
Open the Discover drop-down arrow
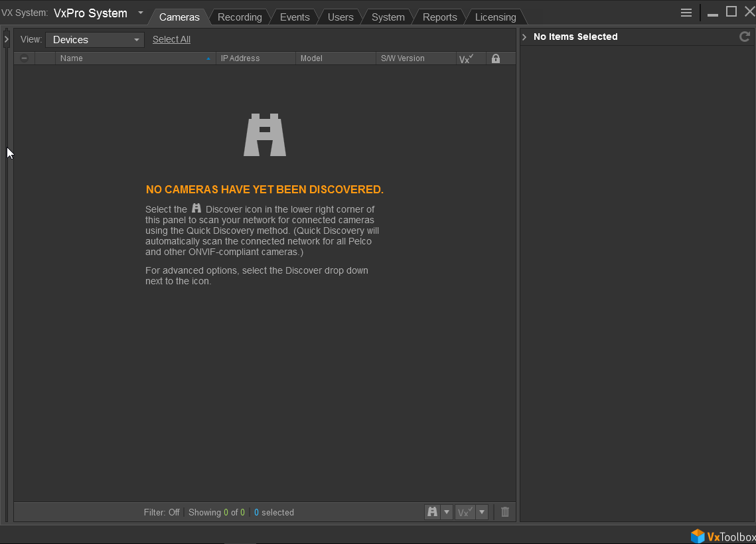[447, 512]
